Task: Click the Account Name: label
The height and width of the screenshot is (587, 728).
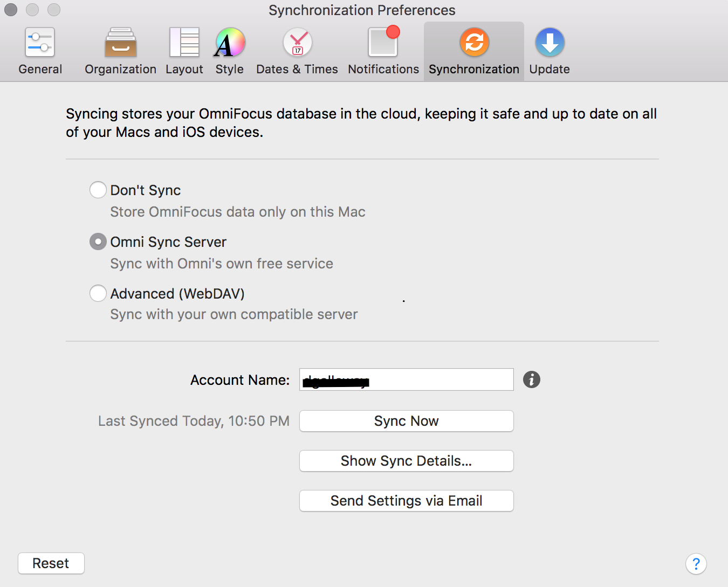Action: point(240,380)
